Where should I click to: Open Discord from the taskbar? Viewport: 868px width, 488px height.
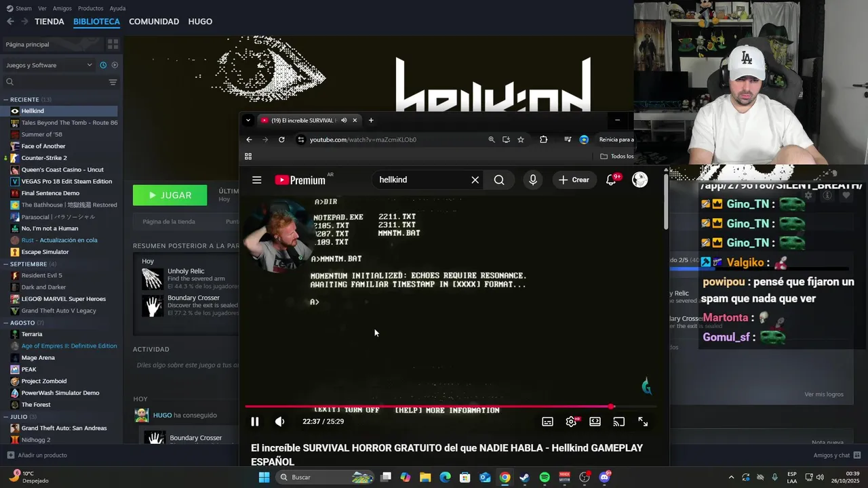(604, 477)
